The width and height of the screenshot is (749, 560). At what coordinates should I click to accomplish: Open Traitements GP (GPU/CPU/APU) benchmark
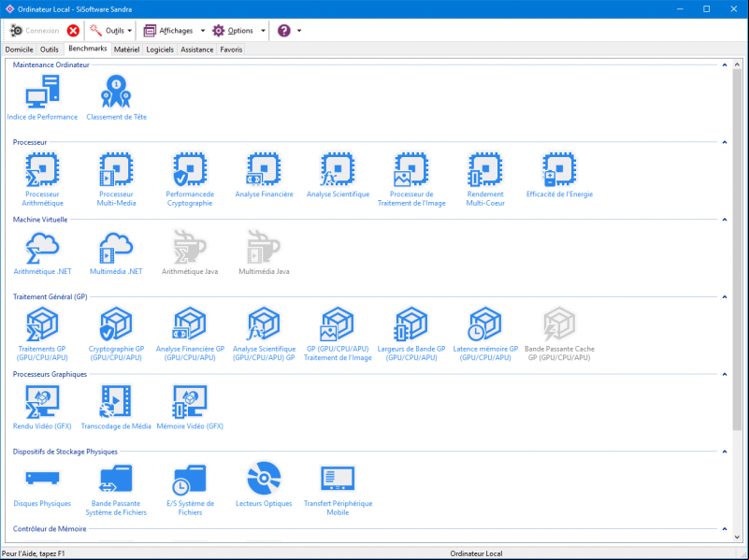click(x=42, y=334)
